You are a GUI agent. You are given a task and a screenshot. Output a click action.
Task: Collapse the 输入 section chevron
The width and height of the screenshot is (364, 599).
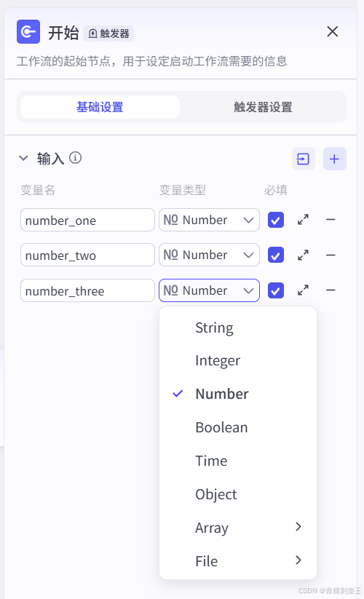tap(24, 158)
